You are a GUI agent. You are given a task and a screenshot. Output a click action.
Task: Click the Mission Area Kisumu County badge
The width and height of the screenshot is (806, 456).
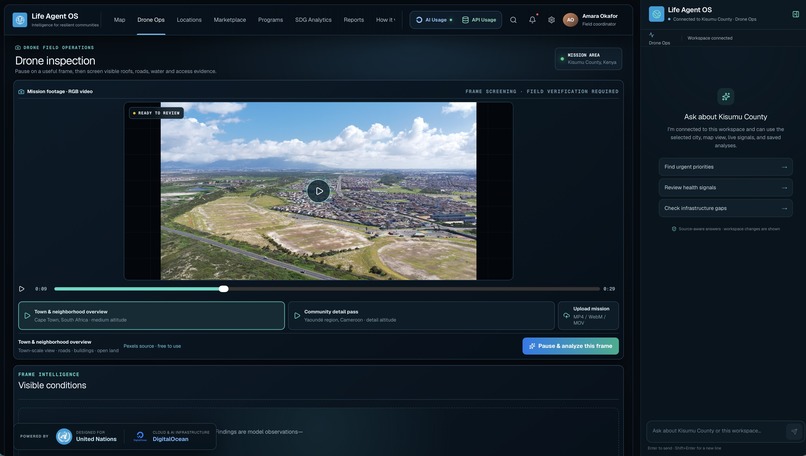[588, 59]
